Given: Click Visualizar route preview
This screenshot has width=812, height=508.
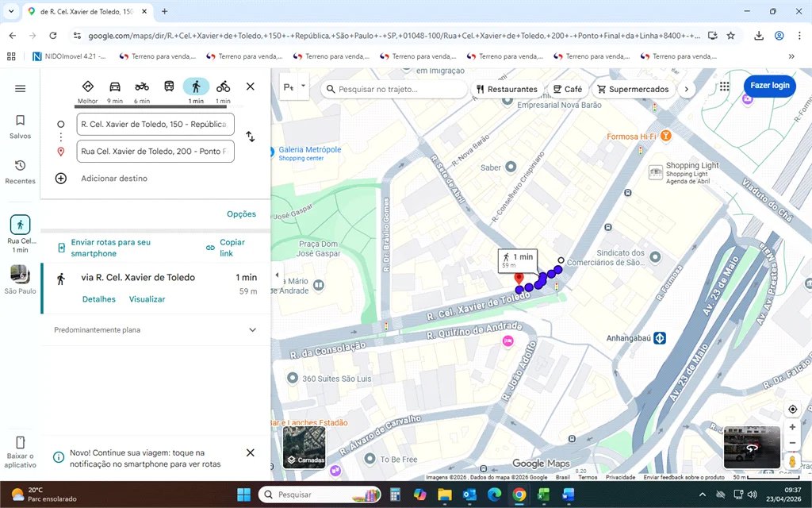Looking at the screenshot, I should tap(147, 299).
